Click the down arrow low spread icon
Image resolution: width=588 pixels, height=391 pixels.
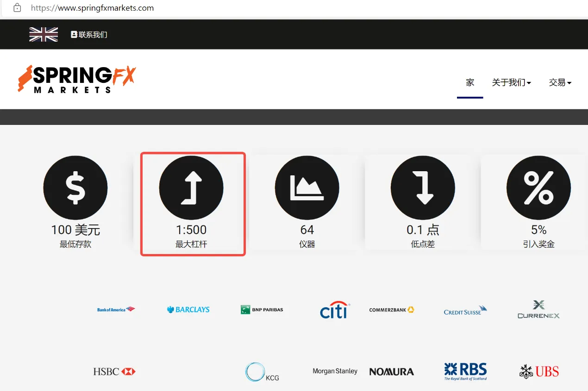(x=423, y=187)
